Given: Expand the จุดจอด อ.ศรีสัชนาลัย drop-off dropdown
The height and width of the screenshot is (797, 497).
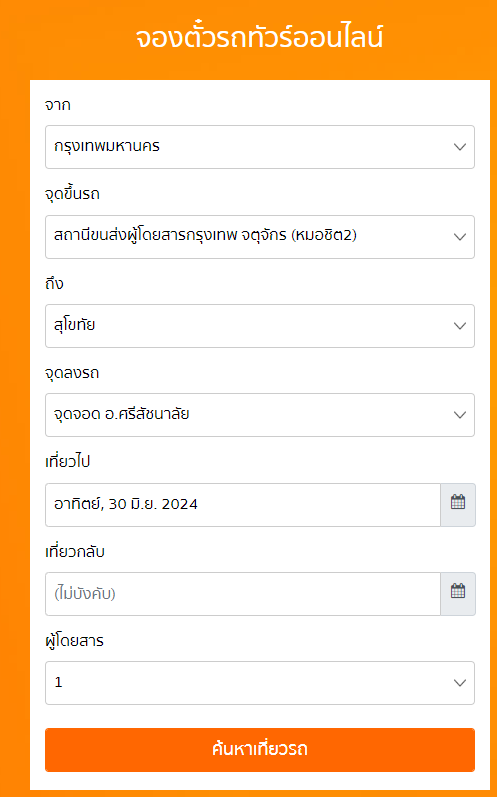Looking at the screenshot, I should pos(260,415).
